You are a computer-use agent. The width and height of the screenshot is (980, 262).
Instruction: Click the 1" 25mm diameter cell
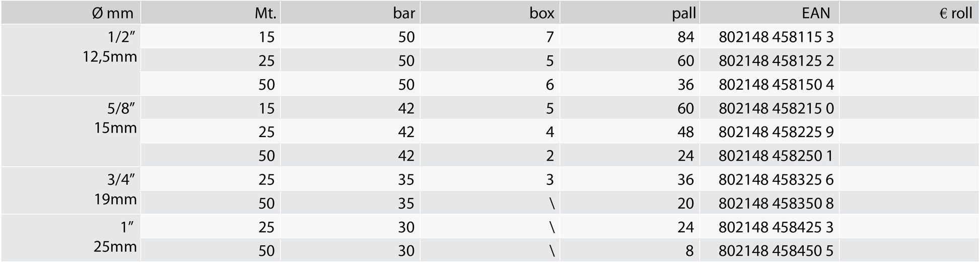(x=71, y=238)
